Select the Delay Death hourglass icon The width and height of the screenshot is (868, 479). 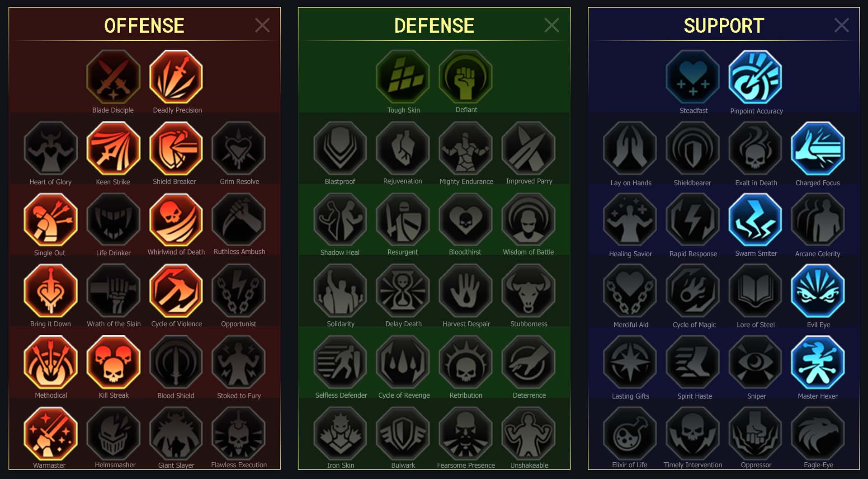[x=403, y=291]
